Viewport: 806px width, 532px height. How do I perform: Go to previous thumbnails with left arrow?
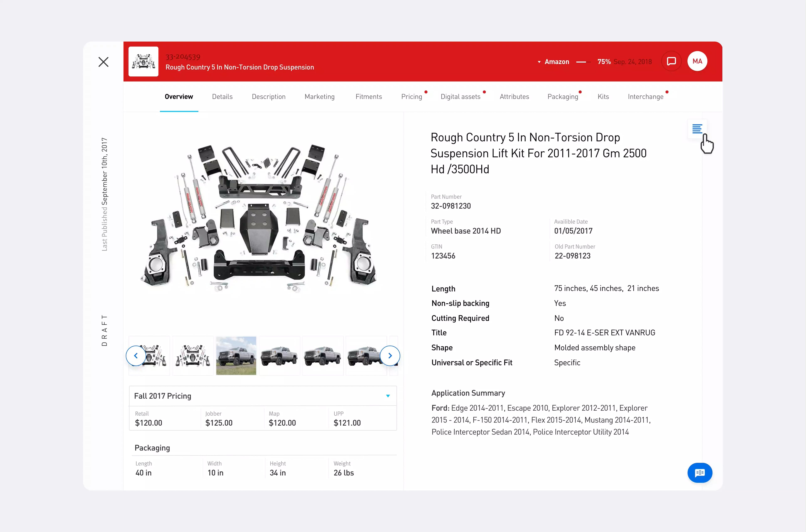pos(136,356)
